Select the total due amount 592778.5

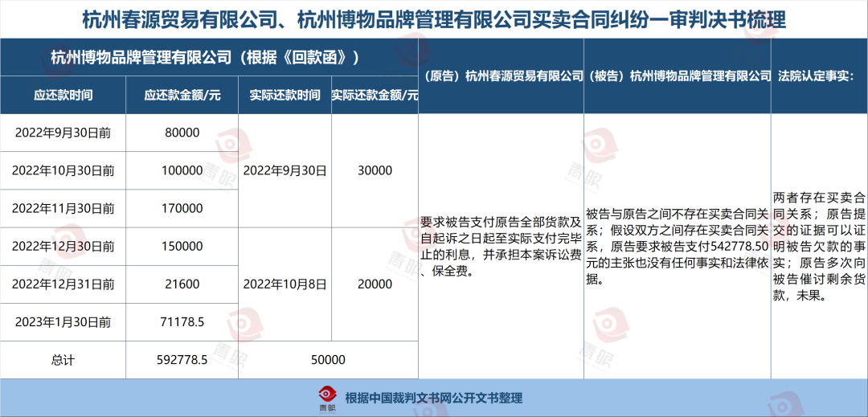(182, 361)
